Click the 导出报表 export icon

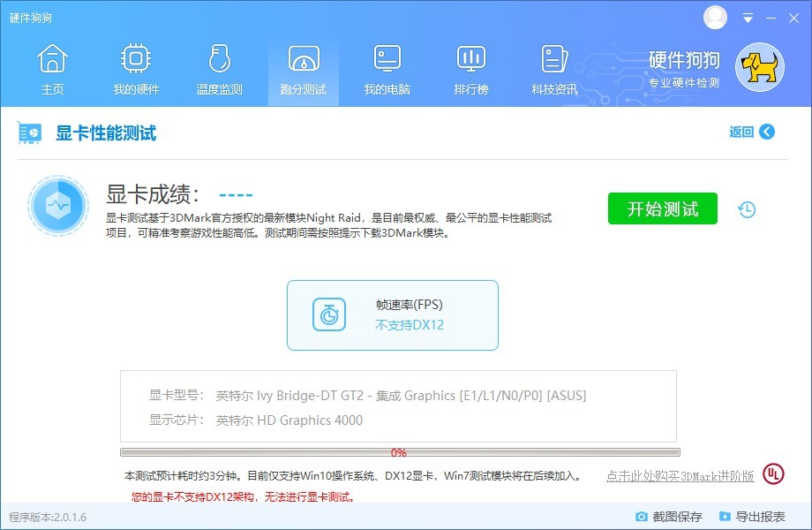point(725,517)
